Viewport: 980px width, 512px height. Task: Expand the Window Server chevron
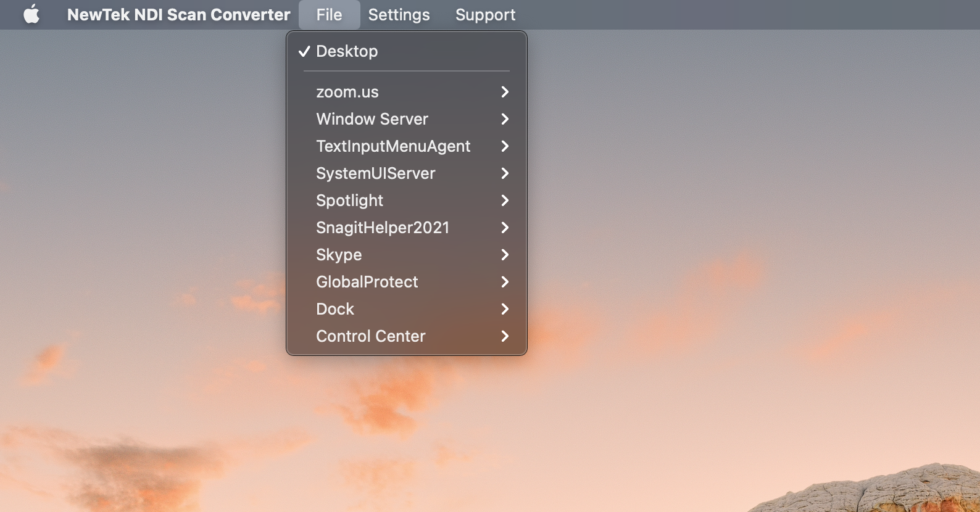[504, 119]
